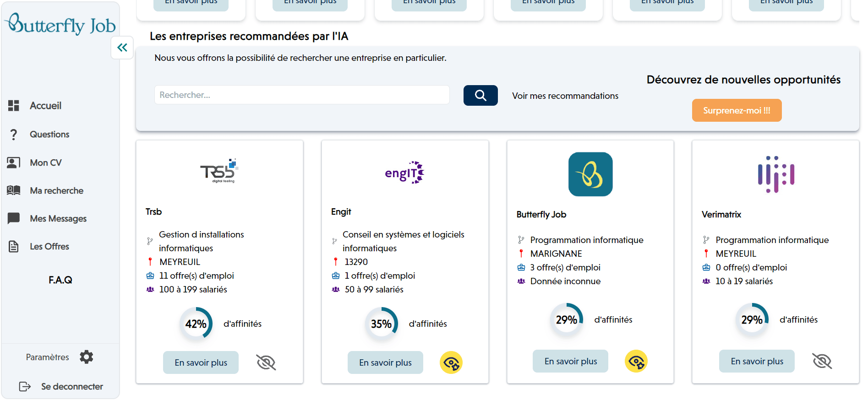Open Mon CV in the sidebar
Screen dimensions: 868x400
45,162
